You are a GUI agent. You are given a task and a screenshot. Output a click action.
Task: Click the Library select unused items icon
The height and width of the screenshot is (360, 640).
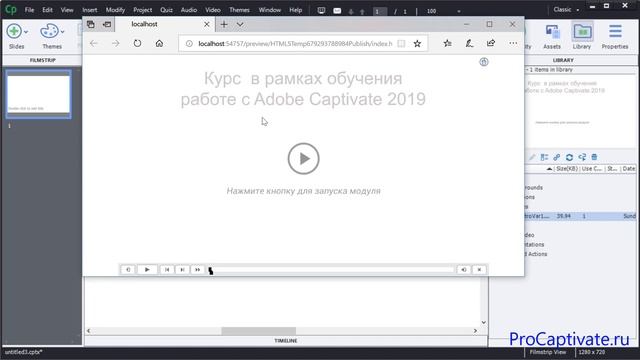click(x=582, y=157)
